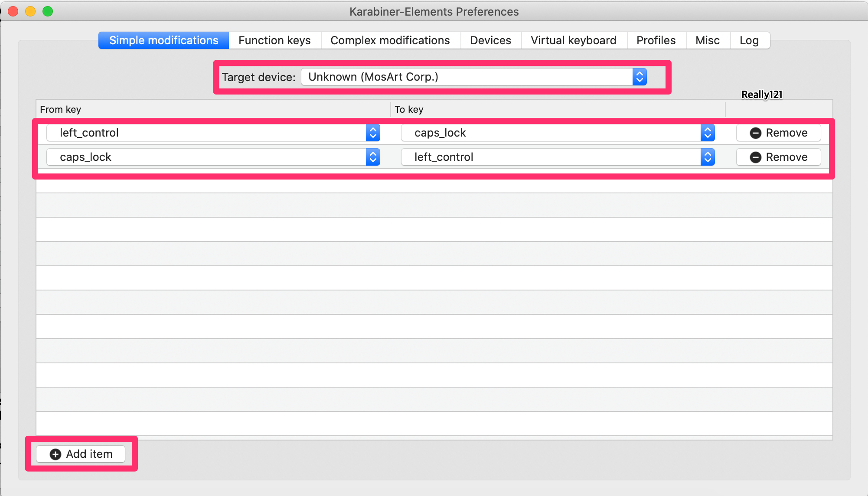Screen dimensions: 868x496
Task: Click the plus icon on Add item
Action: click(x=55, y=454)
